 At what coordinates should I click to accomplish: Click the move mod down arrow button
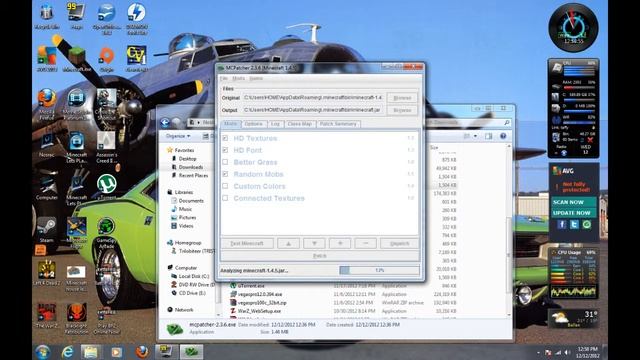point(314,243)
